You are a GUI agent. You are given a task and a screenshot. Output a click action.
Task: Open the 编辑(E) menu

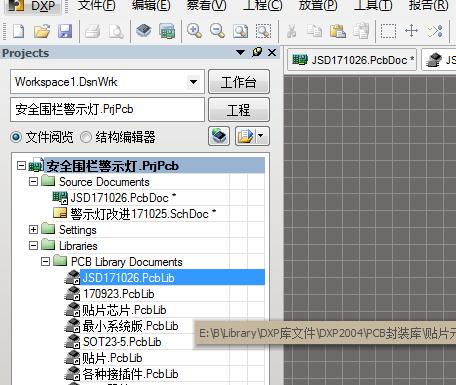click(x=151, y=5)
